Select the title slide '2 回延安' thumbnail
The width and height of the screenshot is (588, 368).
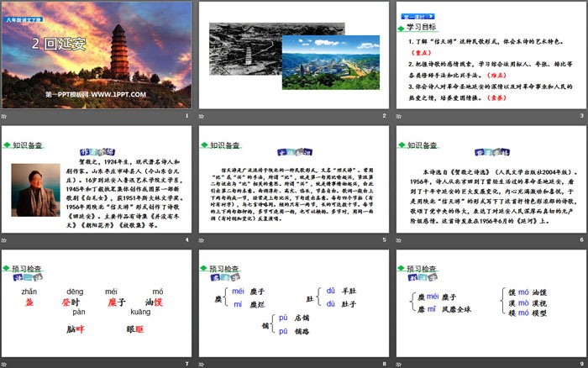coord(97,55)
